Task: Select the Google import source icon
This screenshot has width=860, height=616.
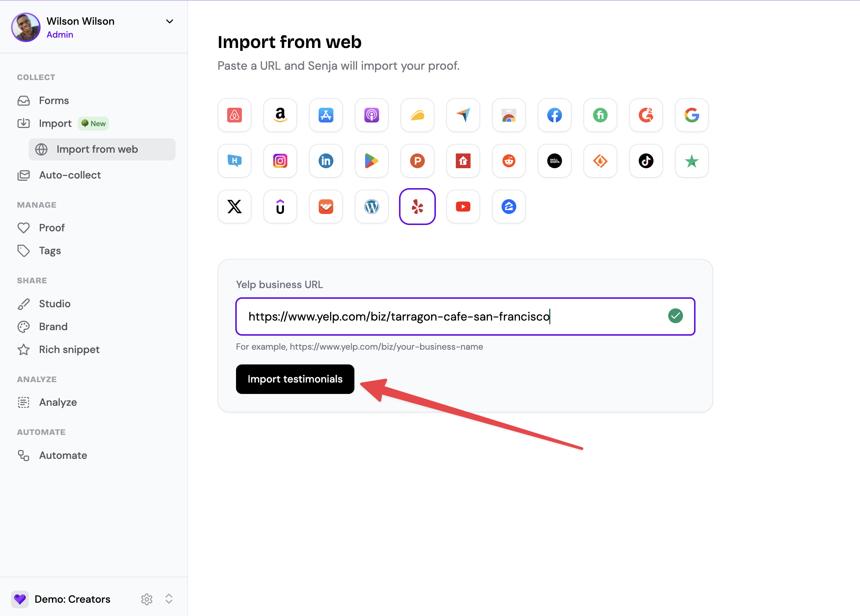Action: coord(691,115)
